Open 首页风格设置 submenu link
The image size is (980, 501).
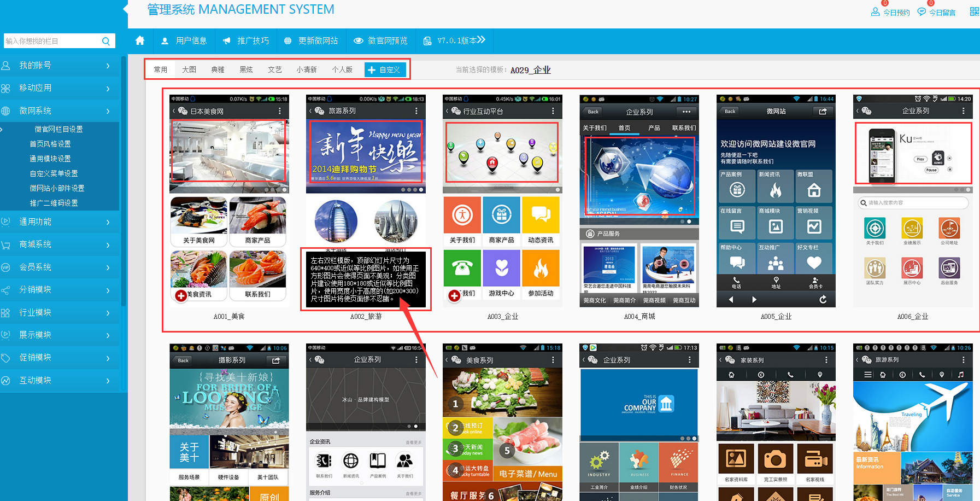tap(50, 144)
